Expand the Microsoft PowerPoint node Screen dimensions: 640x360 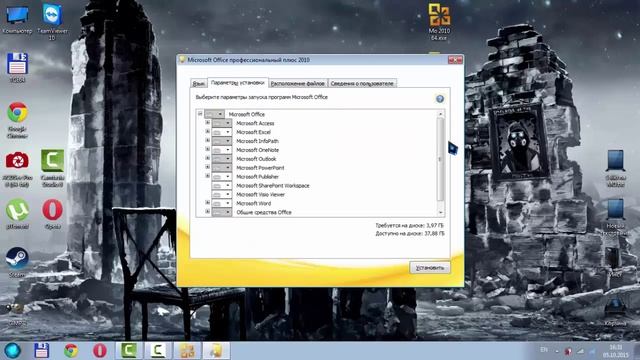pos(207,167)
